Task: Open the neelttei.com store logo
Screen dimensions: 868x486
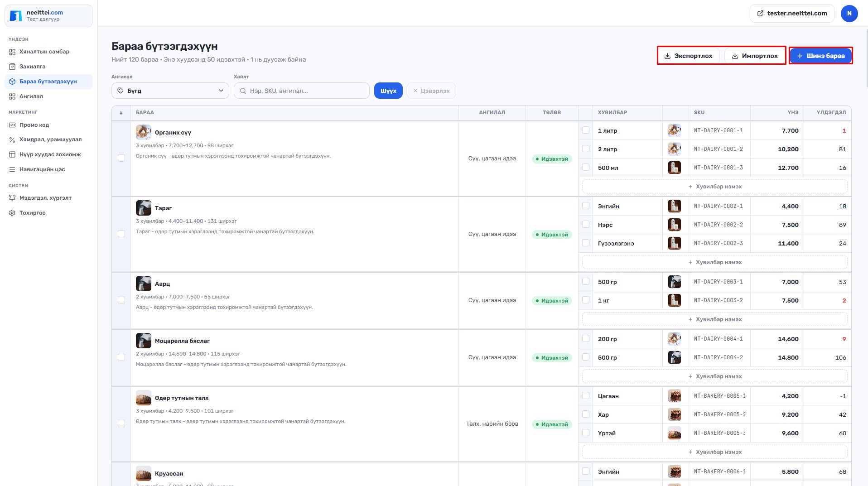Action: coord(16,16)
